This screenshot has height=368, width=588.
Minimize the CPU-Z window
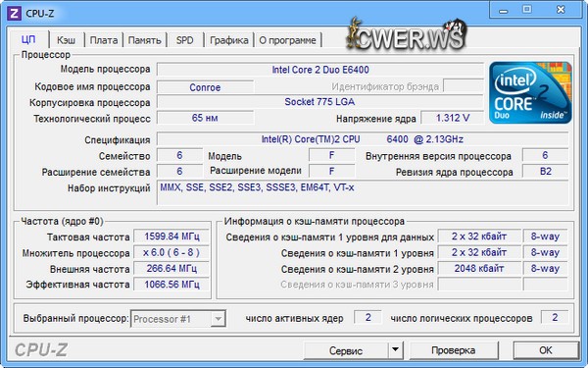coord(504,10)
